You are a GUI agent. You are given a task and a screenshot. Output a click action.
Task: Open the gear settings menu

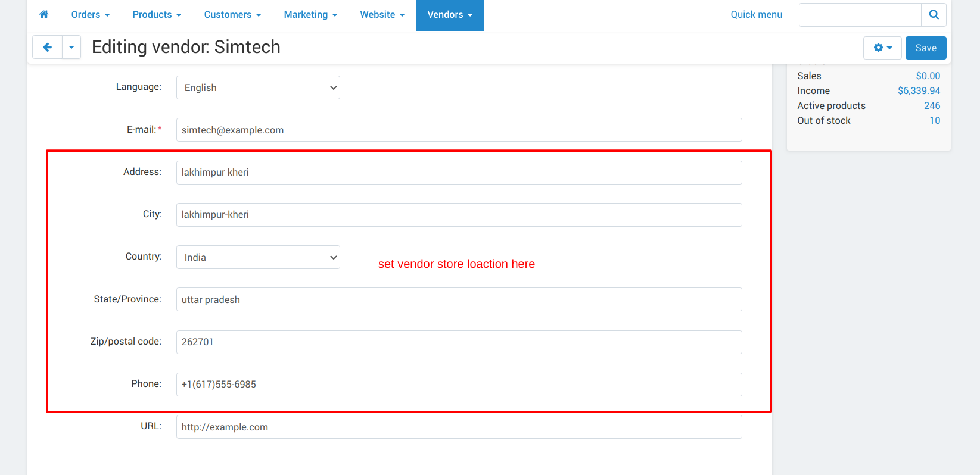pyautogui.click(x=882, y=48)
